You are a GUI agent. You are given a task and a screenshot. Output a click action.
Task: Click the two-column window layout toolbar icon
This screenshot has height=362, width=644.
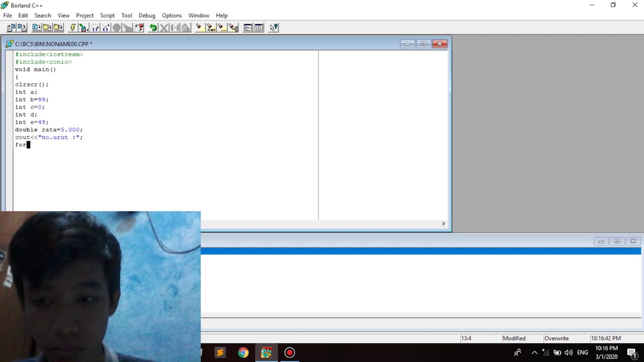259,28
